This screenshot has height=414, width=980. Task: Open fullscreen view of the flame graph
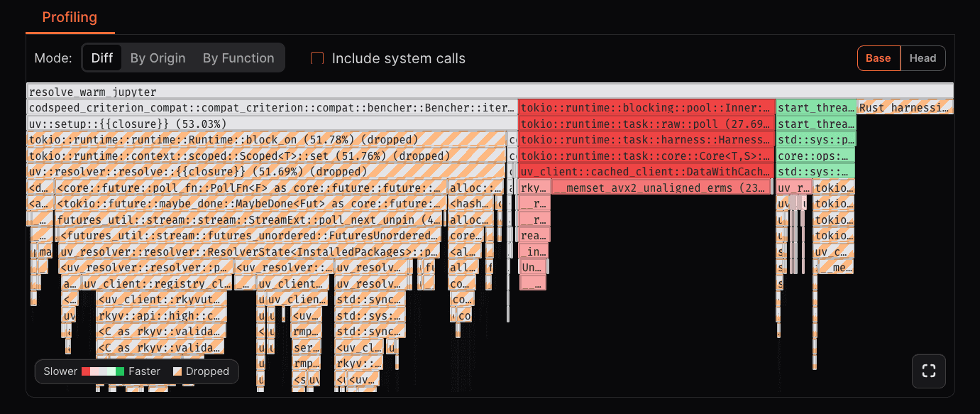coord(928,371)
